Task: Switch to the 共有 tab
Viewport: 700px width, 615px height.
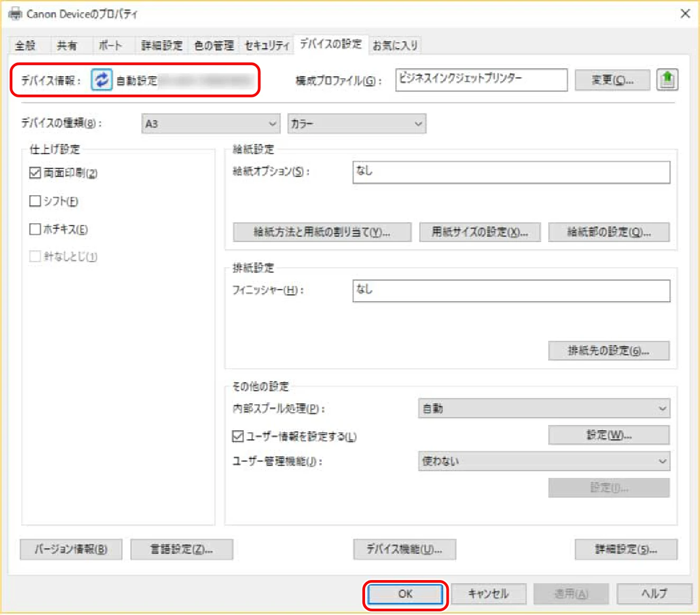Action: 67,46
